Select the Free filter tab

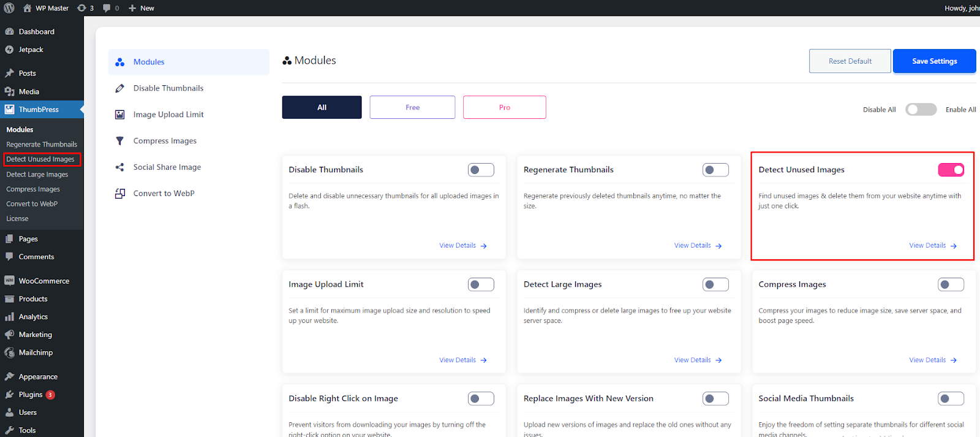tap(412, 107)
